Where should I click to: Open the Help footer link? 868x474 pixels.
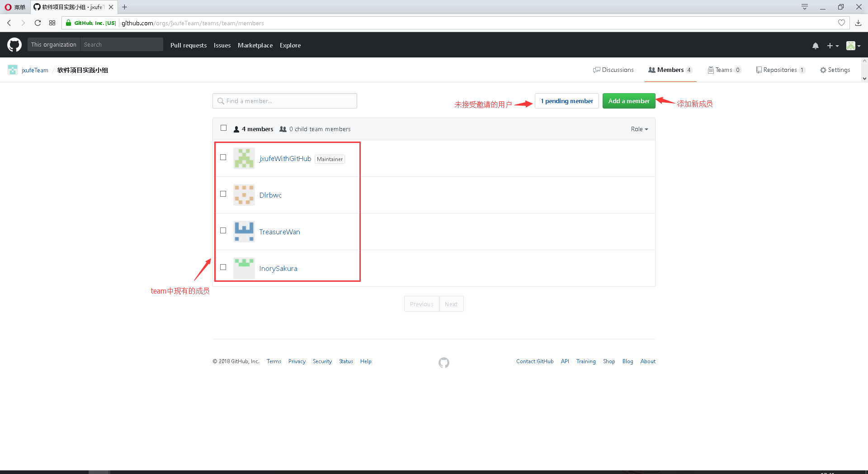point(366,361)
